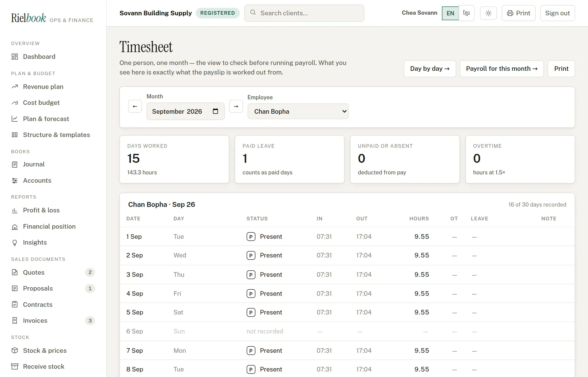Click the Invoices badge count 3
Screen dimensions: 588x377
click(90, 321)
